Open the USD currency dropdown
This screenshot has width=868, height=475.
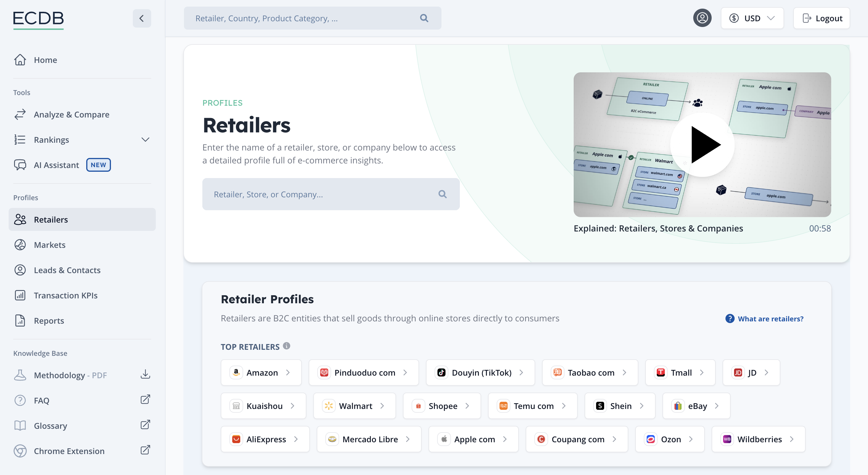(x=752, y=18)
